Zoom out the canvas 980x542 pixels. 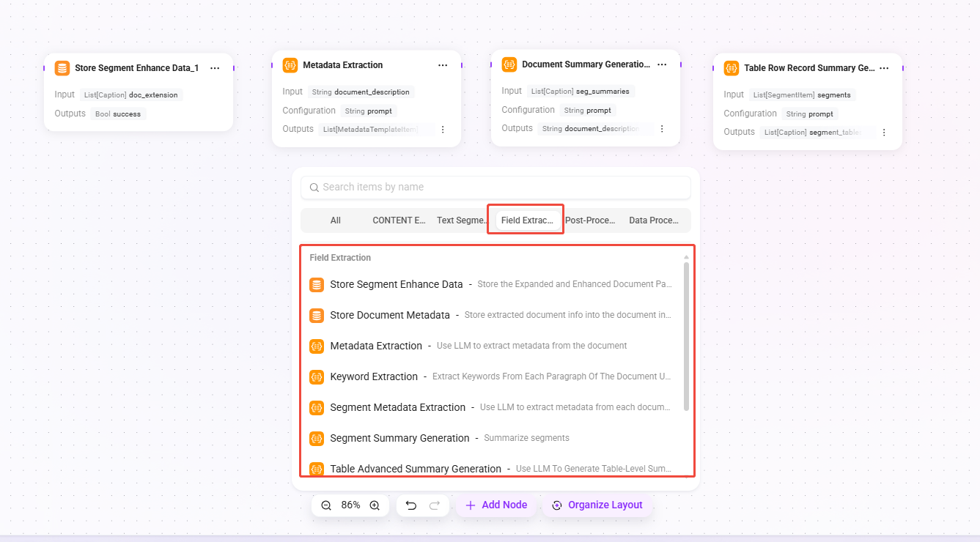click(x=326, y=505)
